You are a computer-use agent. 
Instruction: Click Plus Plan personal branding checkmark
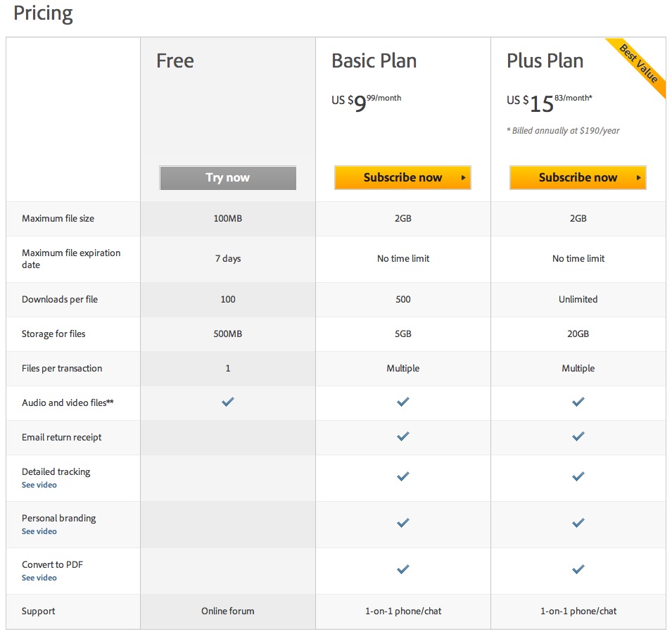[x=578, y=523]
